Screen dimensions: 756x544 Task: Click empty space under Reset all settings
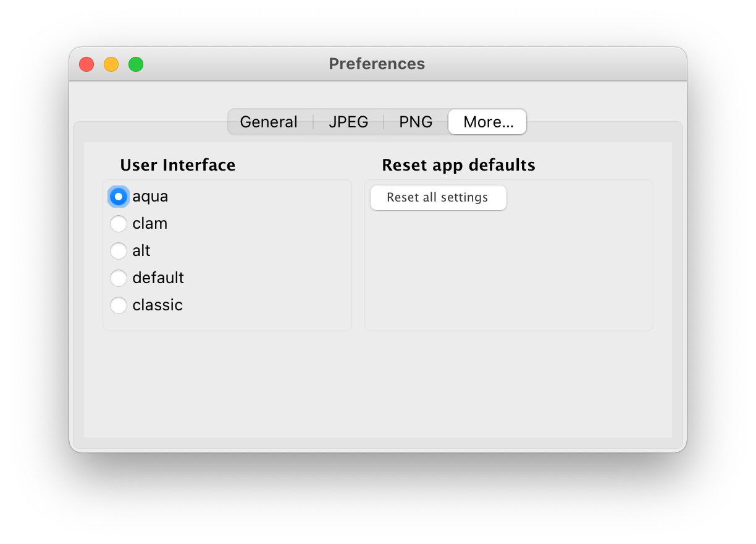coord(508,272)
